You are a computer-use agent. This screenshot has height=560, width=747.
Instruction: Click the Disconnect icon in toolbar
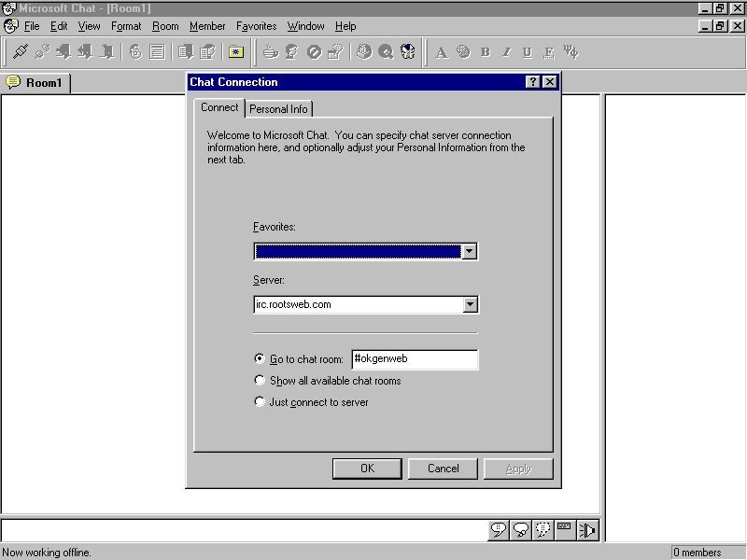pos(42,51)
